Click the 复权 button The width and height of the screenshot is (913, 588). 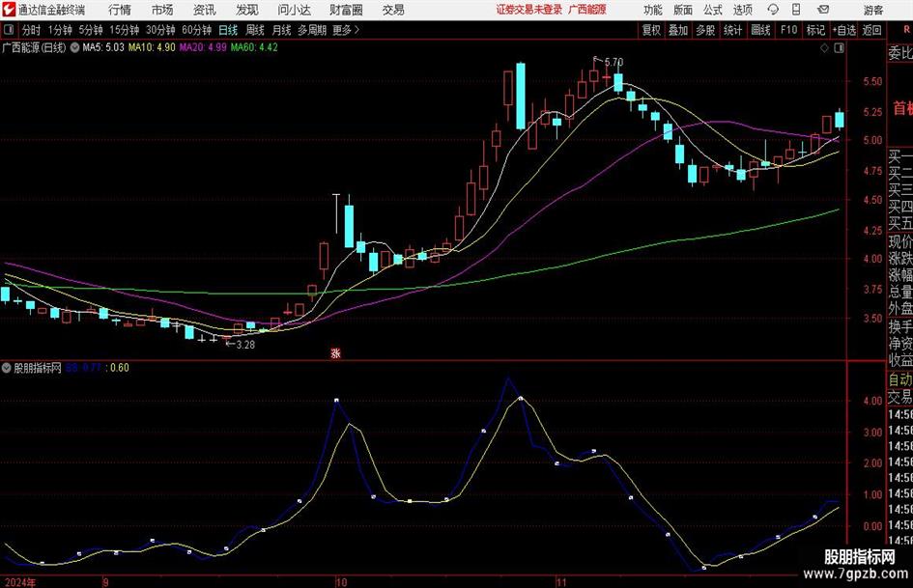tap(651, 30)
